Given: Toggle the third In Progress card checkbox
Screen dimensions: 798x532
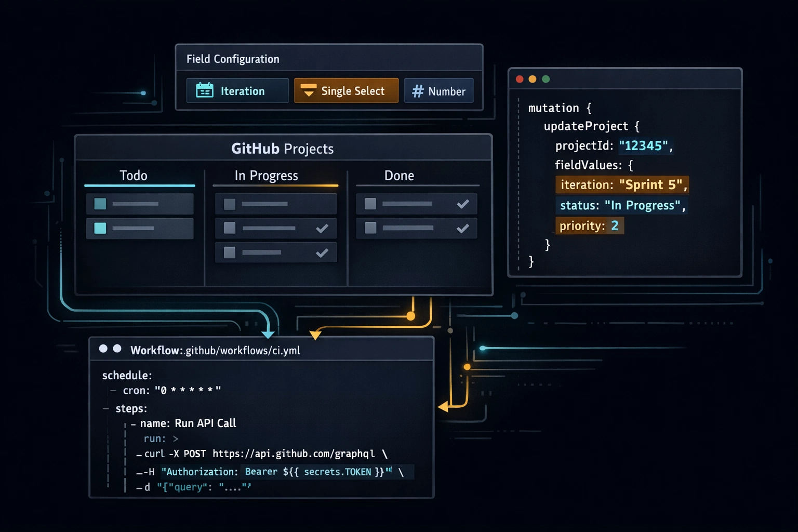Looking at the screenshot, I should (230, 252).
